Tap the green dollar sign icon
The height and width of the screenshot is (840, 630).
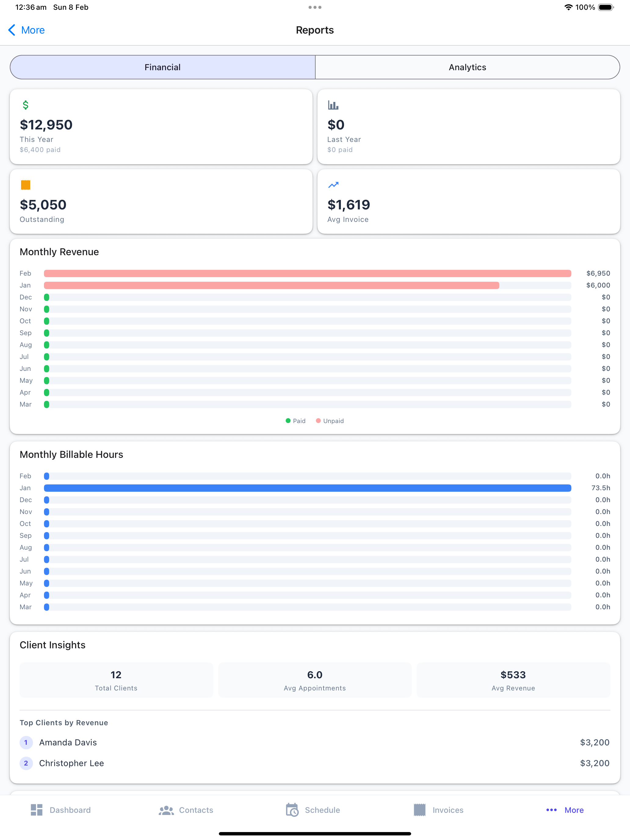(25, 105)
